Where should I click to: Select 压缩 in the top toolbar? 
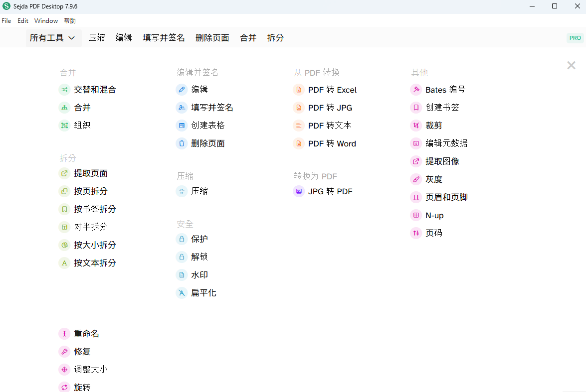[x=97, y=38]
